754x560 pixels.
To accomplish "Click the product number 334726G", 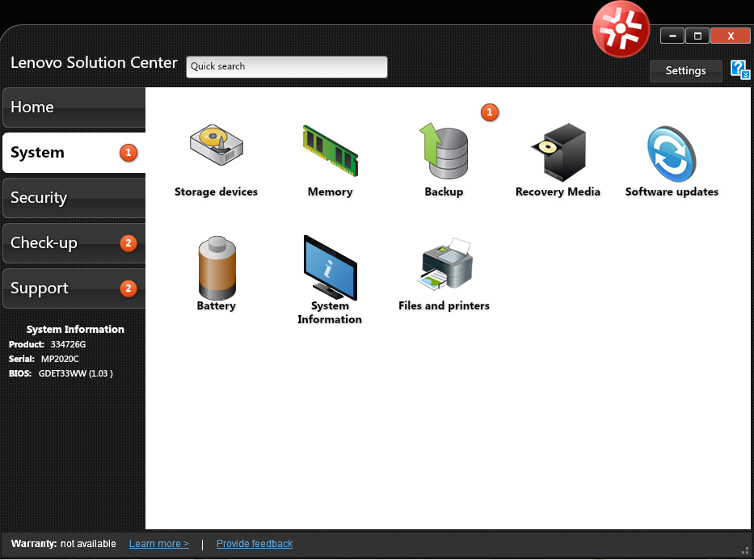I will point(68,345).
